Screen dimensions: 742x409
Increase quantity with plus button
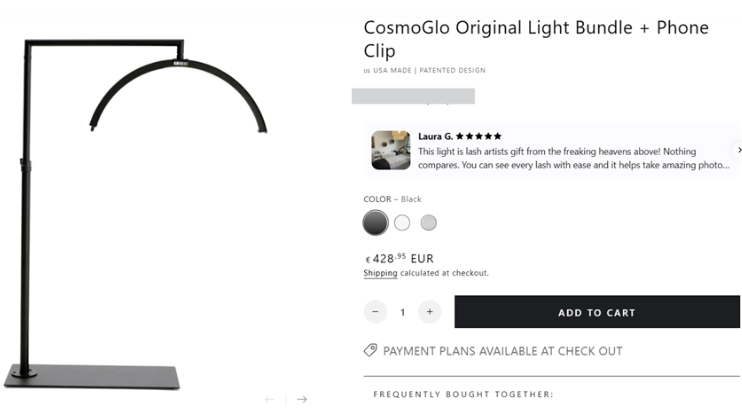click(x=429, y=312)
